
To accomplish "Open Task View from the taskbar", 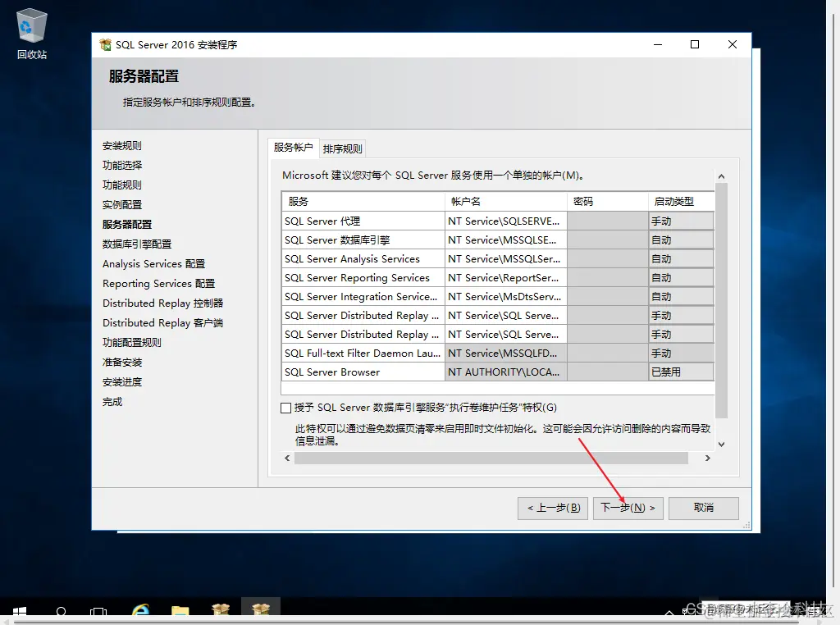I will [98, 612].
